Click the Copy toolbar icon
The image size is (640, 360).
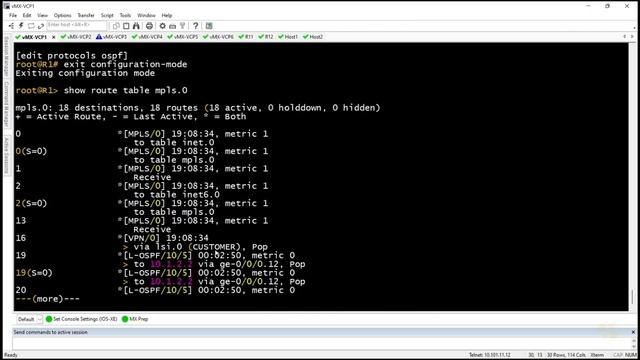click(x=116, y=26)
